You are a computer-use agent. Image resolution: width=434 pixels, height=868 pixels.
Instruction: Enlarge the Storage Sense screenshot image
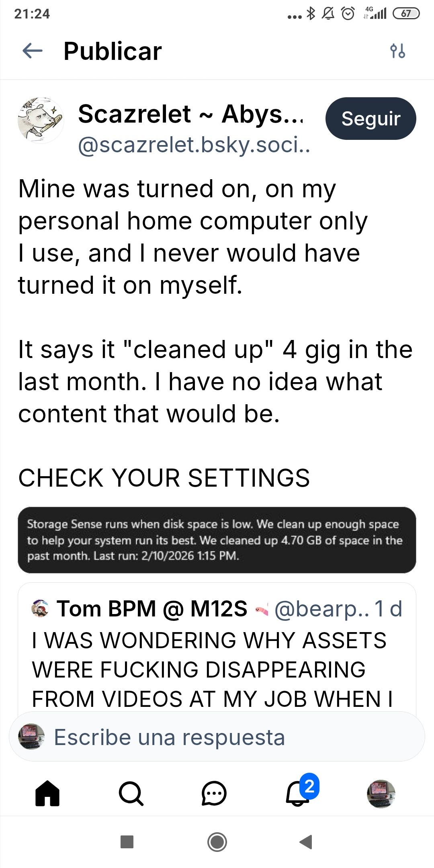tap(217, 540)
